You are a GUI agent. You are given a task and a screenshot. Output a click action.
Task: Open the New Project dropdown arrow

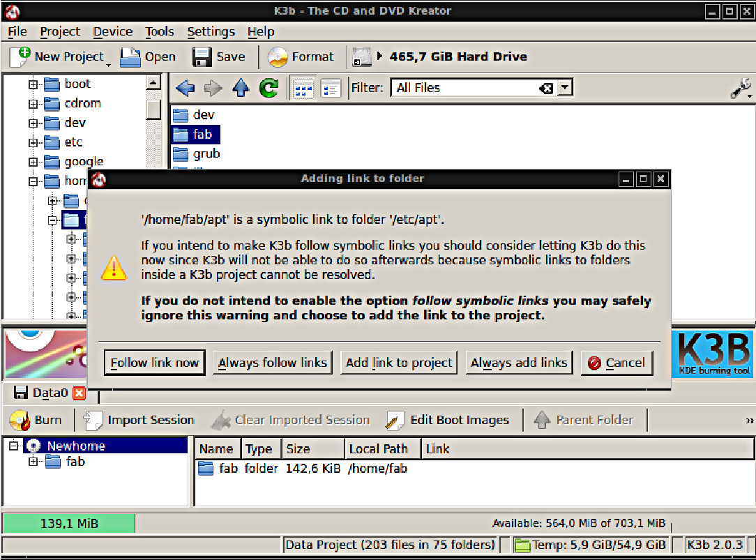(109, 65)
